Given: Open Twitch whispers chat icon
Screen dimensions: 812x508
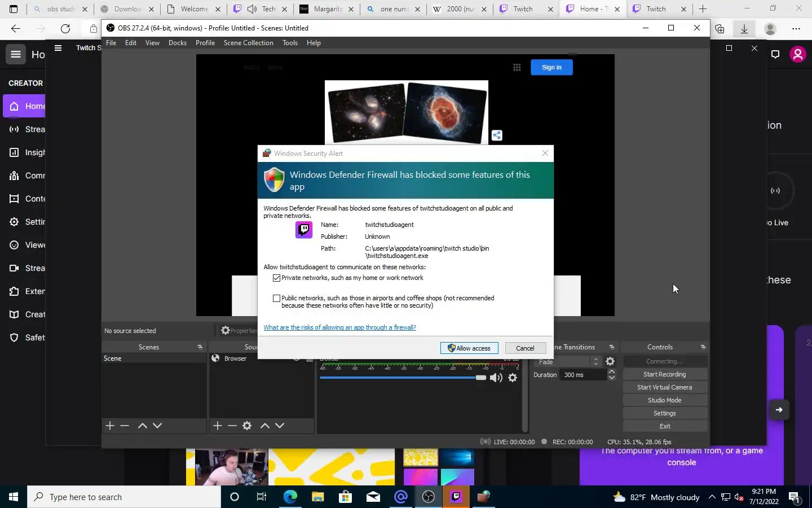Looking at the screenshot, I should (x=775, y=54).
